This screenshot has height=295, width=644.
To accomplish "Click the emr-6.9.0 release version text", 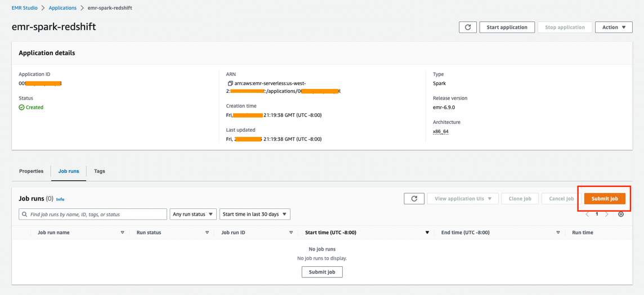I will [x=444, y=107].
